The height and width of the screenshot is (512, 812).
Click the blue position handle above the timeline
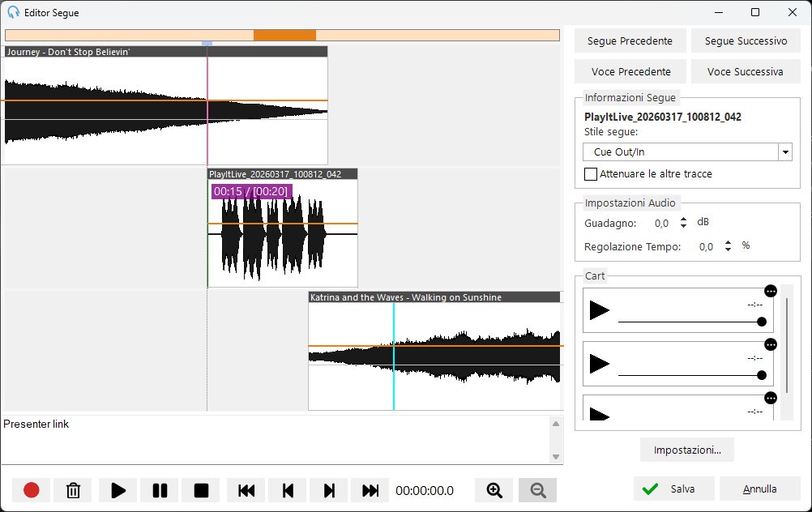coord(207,44)
